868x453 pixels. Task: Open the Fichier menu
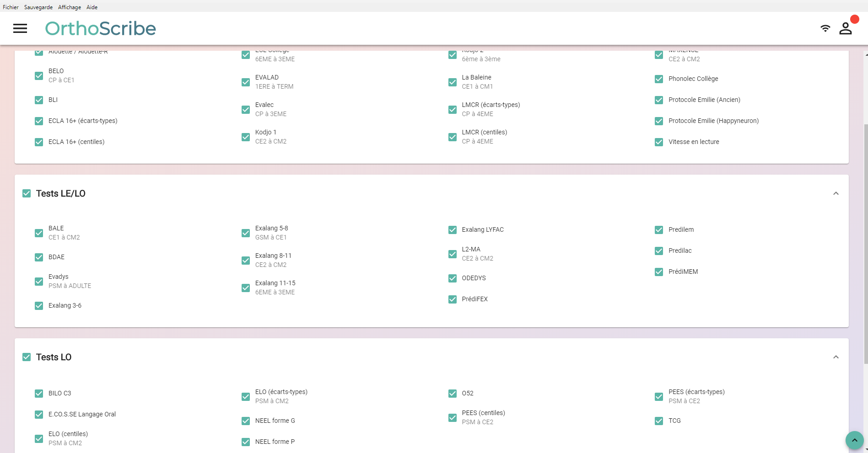(x=11, y=7)
